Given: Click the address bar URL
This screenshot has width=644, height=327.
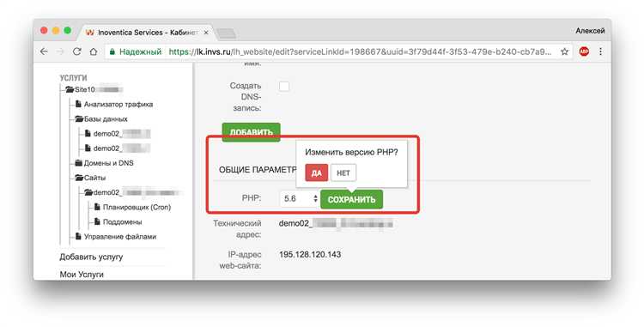Looking at the screenshot, I should point(360,51).
